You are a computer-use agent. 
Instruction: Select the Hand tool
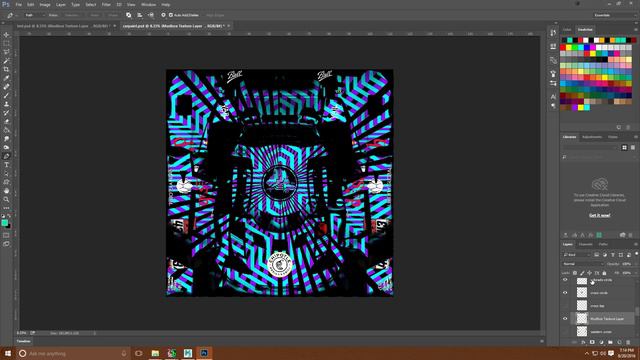7,191
